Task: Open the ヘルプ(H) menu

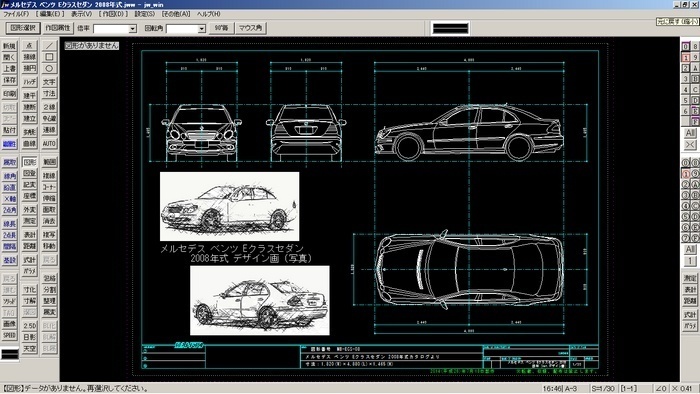Action: [209, 14]
